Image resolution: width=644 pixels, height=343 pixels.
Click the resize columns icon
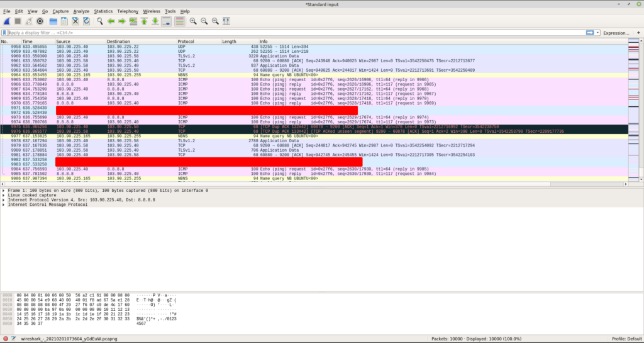point(226,21)
